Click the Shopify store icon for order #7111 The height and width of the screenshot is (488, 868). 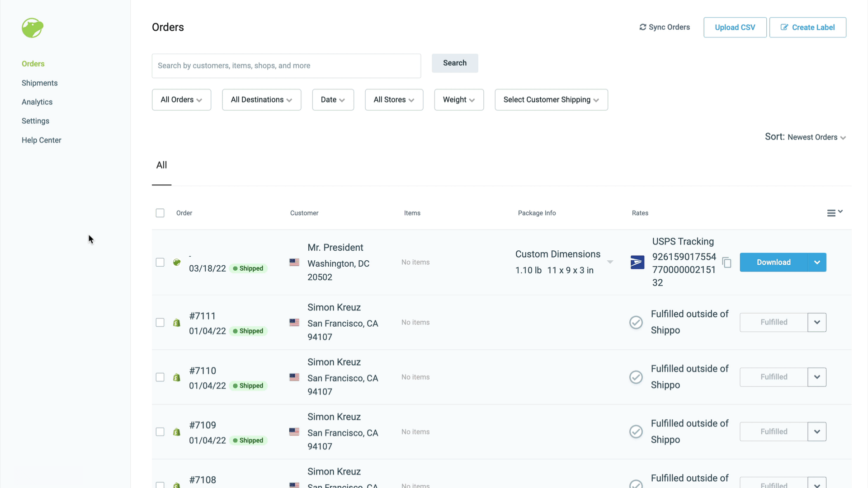[176, 322]
